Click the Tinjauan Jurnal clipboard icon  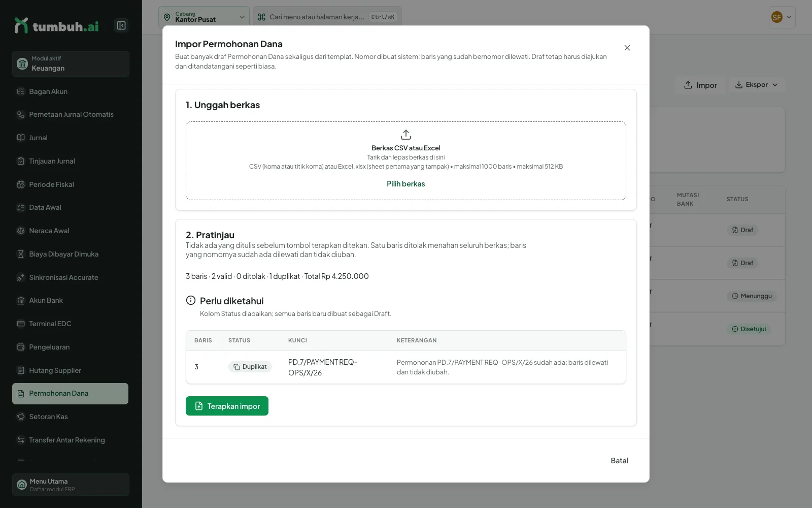click(x=21, y=161)
